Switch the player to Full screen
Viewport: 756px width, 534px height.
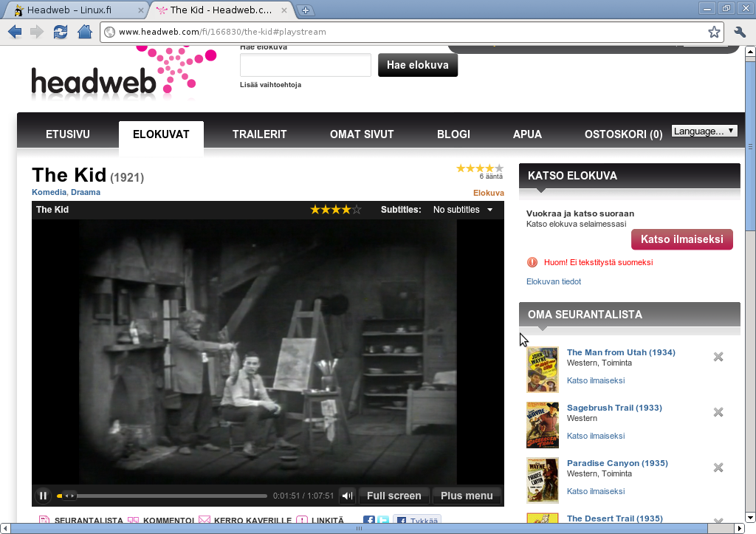(394, 496)
